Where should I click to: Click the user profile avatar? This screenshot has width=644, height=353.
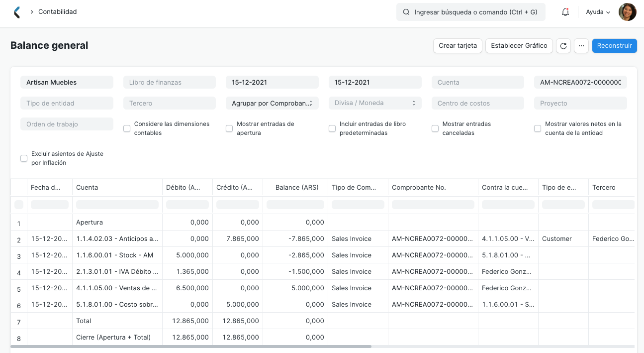[627, 11]
